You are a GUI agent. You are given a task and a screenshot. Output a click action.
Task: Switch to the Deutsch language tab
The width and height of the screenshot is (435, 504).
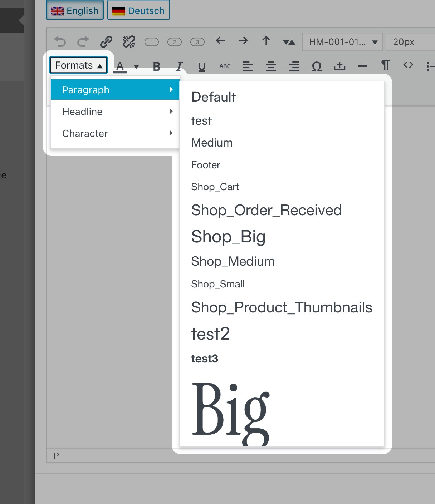point(138,10)
